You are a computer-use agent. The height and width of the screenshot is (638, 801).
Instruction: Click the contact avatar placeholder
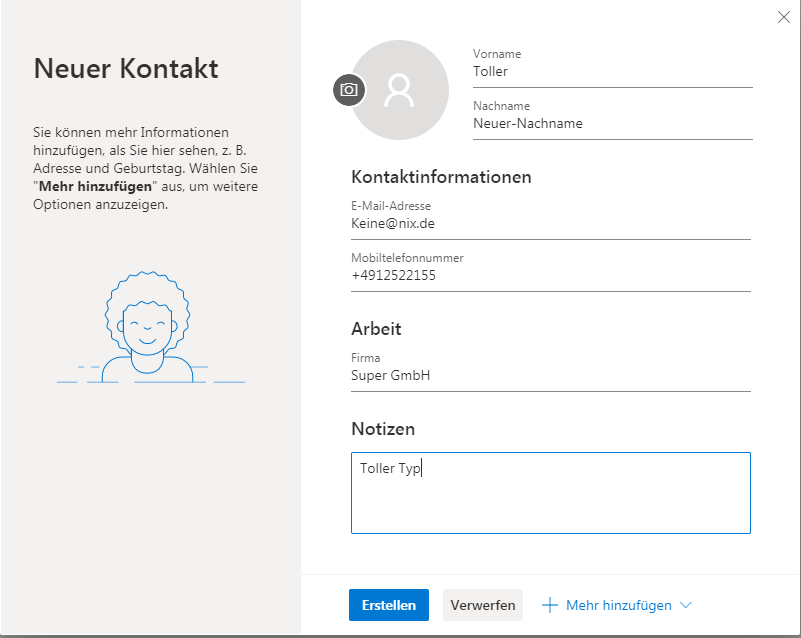[x=399, y=90]
